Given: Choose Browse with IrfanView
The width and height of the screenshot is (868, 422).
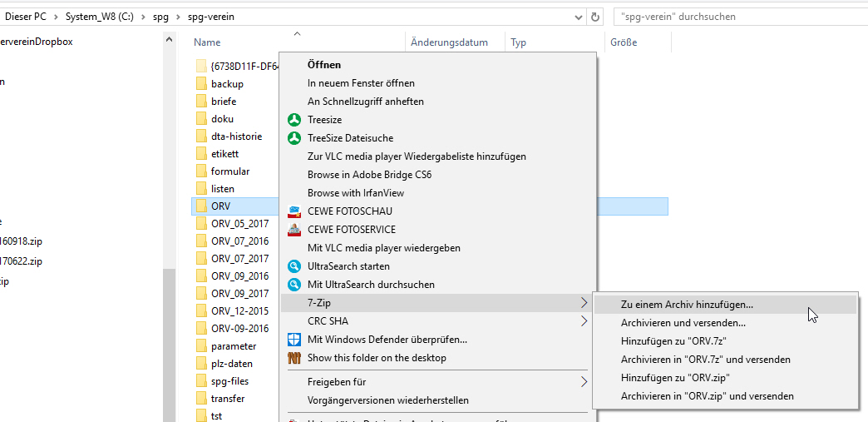Looking at the screenshot, I should click(355, 193).
